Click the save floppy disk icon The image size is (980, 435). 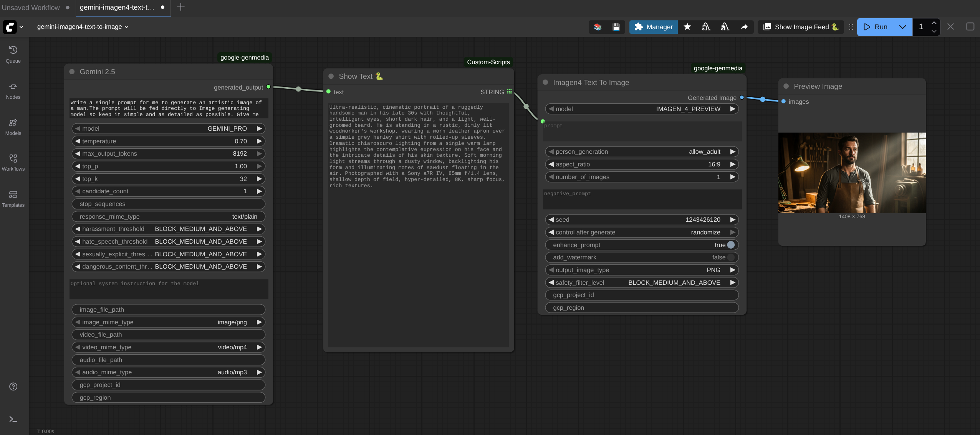[x=616, y=27]
